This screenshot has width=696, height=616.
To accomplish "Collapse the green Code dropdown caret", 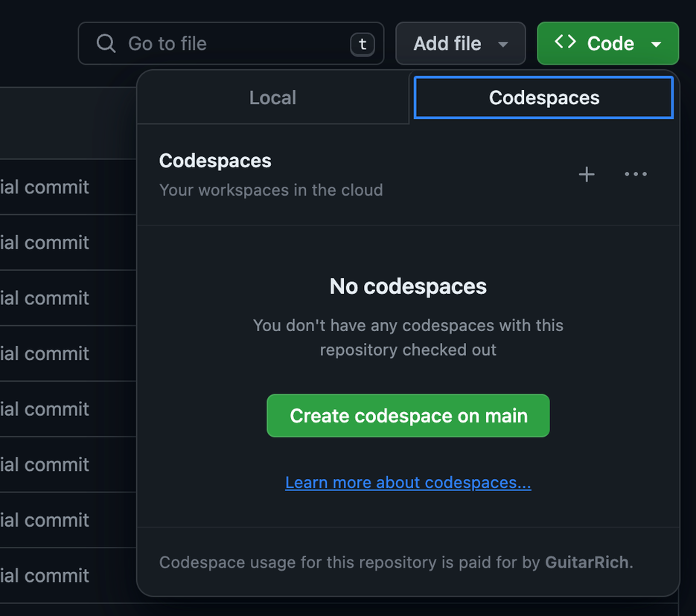I will [x=656, y=45].
